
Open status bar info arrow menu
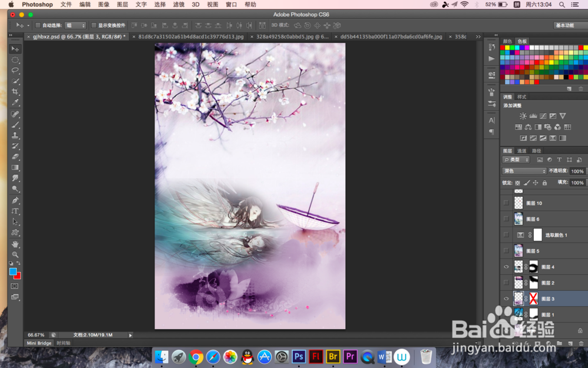(131, 335)
